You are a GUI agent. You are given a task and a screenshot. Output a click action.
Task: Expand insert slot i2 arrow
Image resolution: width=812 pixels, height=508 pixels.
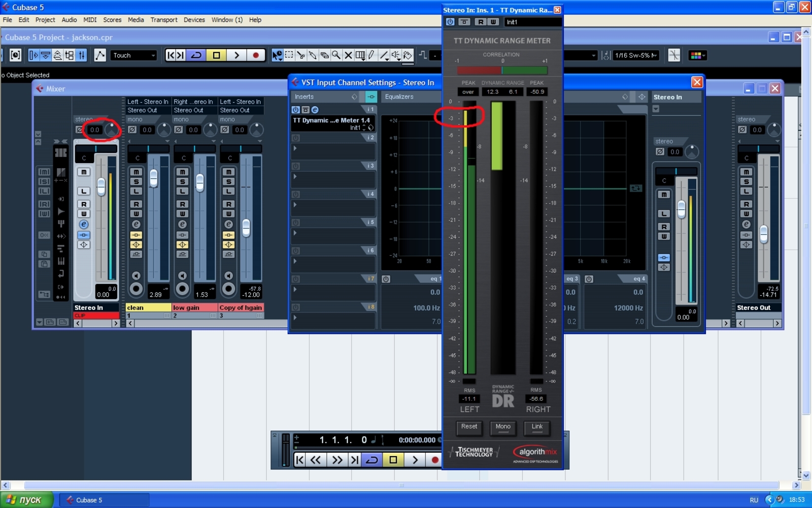pos(295,149)
